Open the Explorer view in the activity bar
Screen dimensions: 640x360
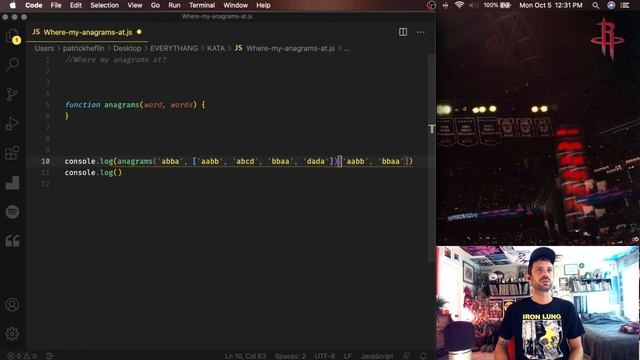click(x=12, y=36)
